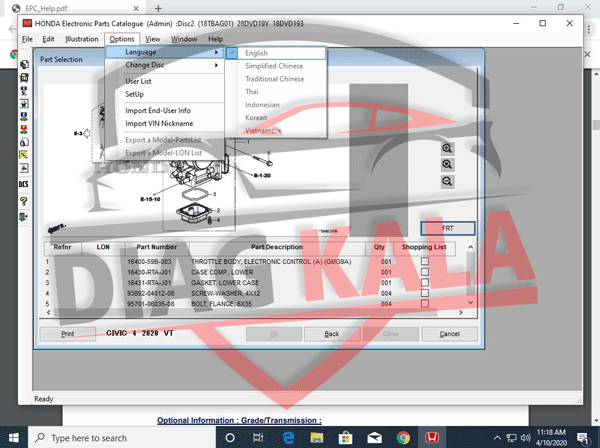Close the EPC_Help.pdf browser tab

tap(136, 8)
